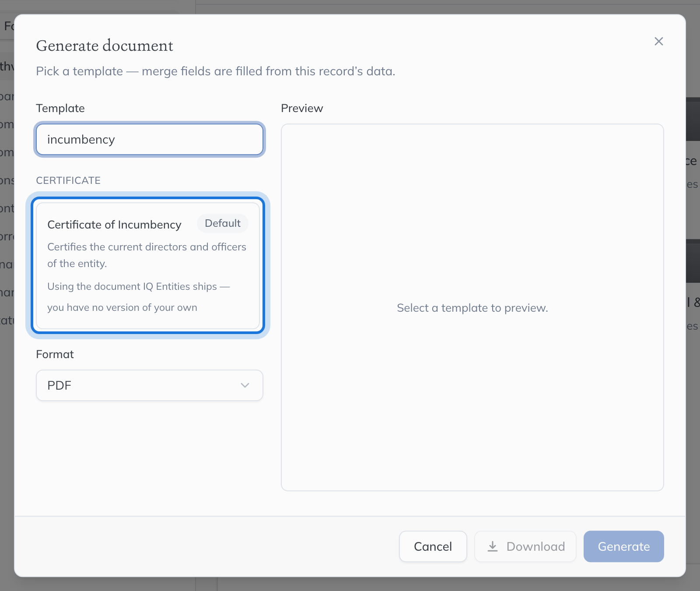700x591 pixels.
Task: Close the Generate document dialog
Action: pyautogui.click(x=658, y=41)
